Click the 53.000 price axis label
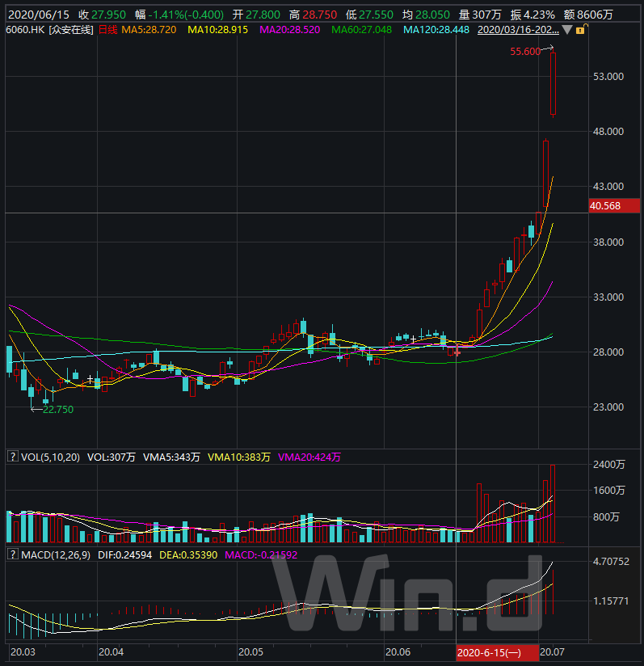This screenshot has height=666, width=644. [x=608, y=77]
